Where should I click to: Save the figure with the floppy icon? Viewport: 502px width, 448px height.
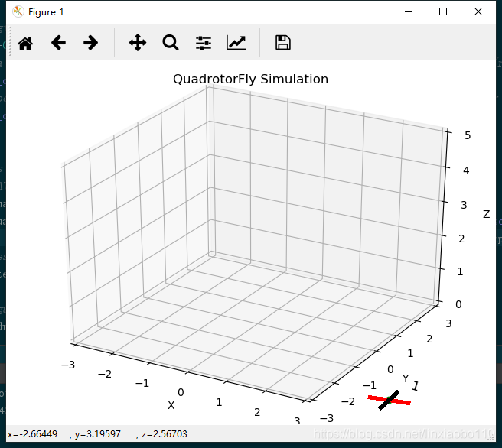click(283, 43)
